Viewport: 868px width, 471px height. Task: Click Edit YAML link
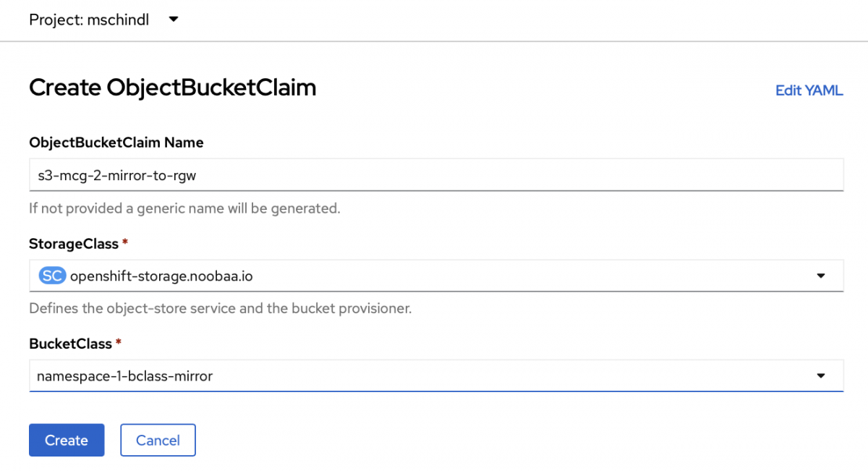point(809,90)
